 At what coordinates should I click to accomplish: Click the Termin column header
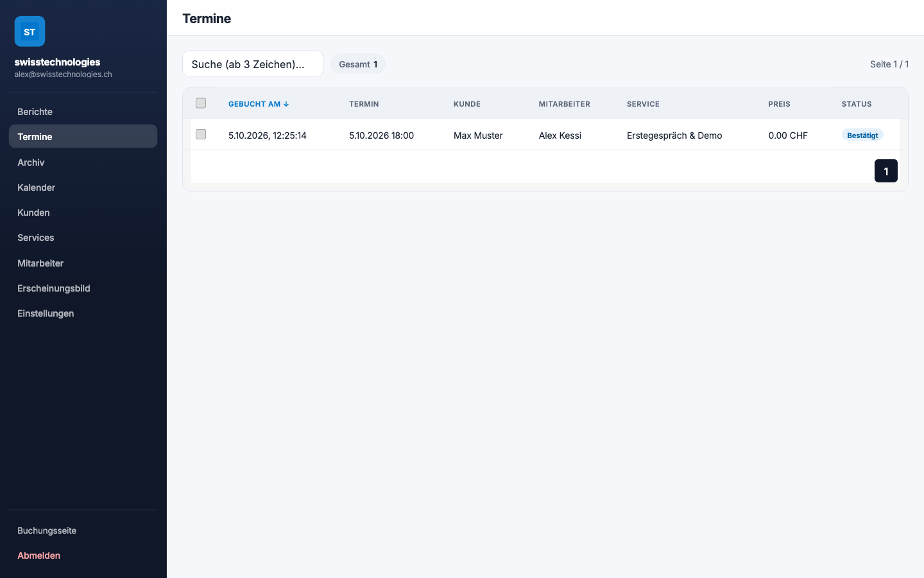pos(364,104)
